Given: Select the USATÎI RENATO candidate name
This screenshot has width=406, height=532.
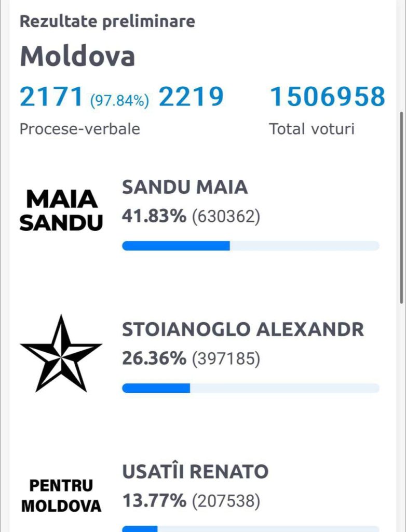Looking at the screenshot, I should (x=195, y=472).
